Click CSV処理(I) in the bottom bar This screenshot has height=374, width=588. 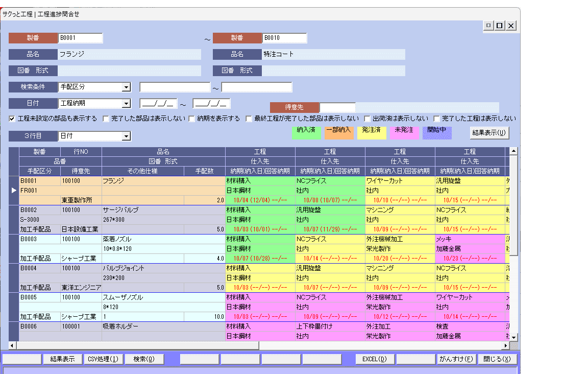click(103, 359)
